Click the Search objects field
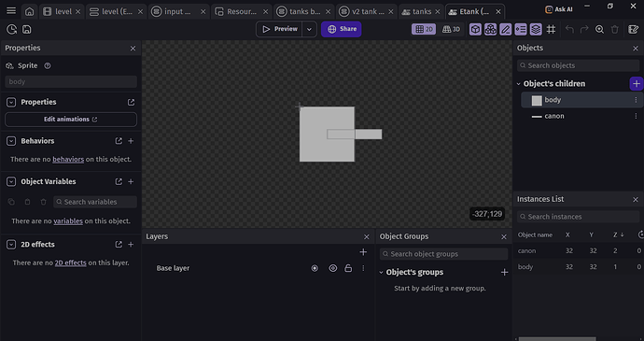The image size is (644, 341). click(578, 65)
